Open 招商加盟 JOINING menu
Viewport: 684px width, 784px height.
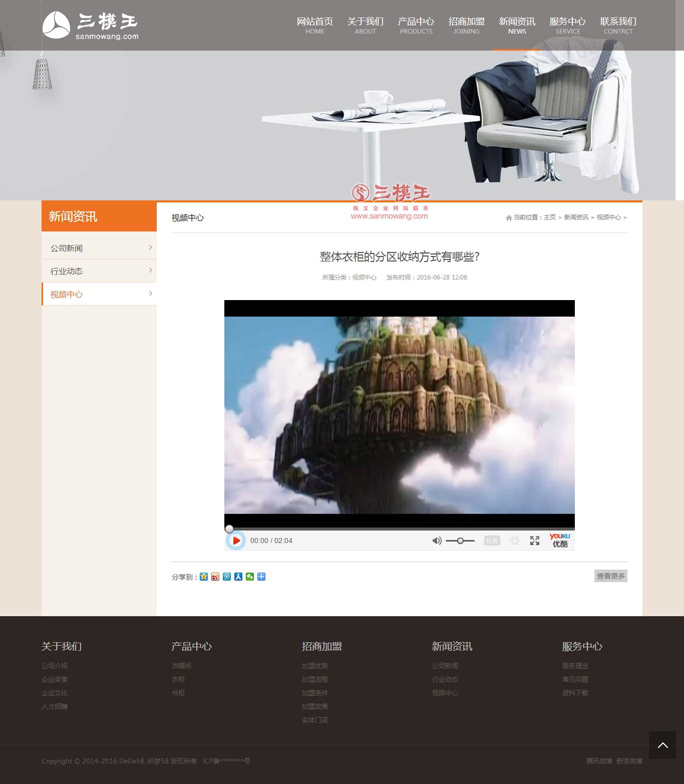tap(467, 25)
